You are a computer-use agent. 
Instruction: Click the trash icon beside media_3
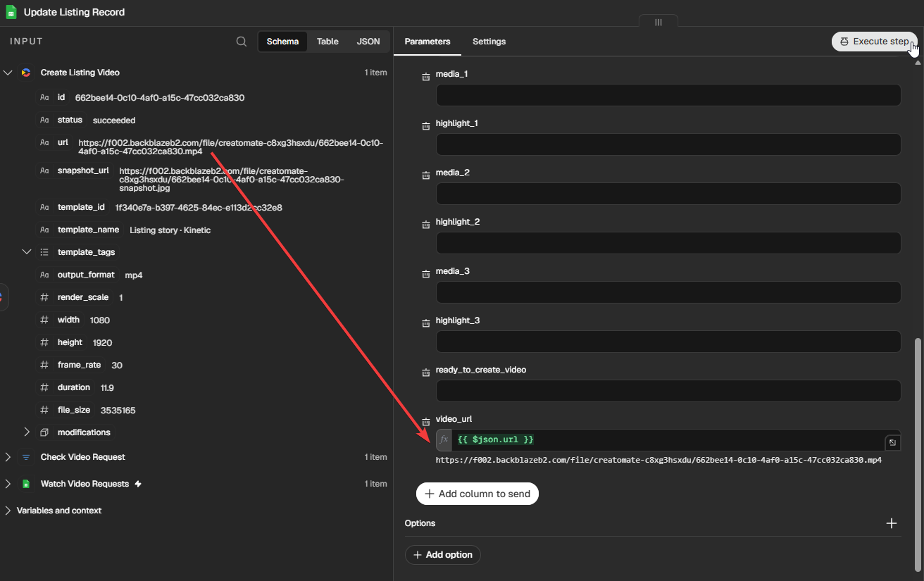tap(425, 274)
